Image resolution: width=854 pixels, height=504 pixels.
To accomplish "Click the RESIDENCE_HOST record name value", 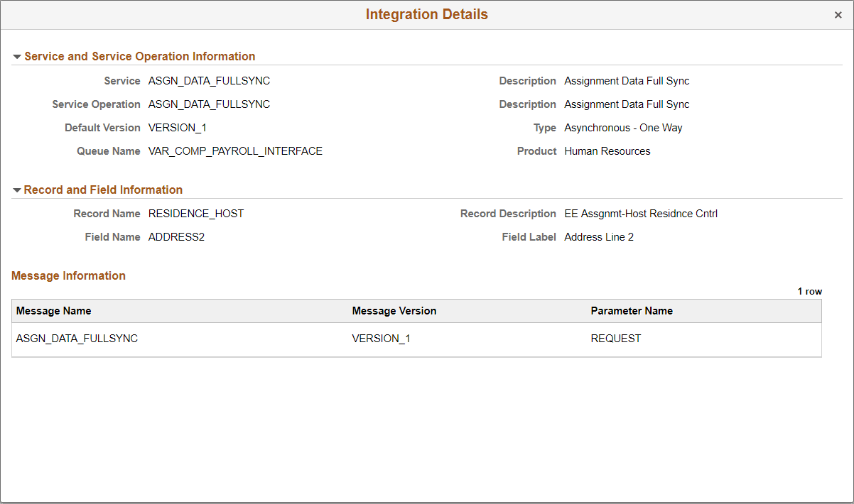I will (x=195, y=213).
